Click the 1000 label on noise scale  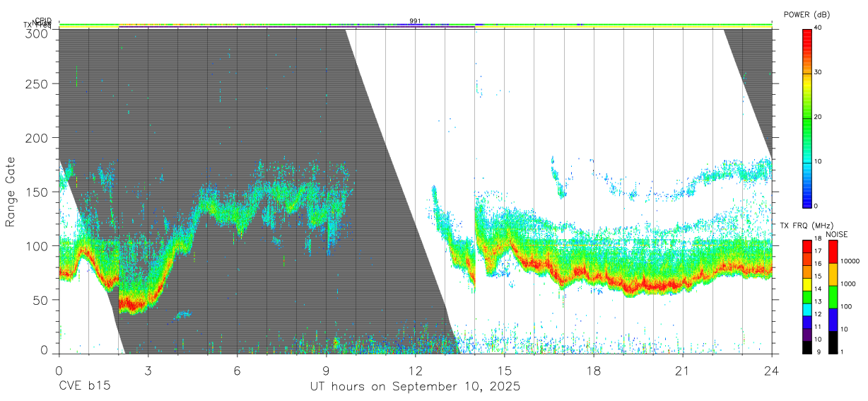(x=848, y=284)
